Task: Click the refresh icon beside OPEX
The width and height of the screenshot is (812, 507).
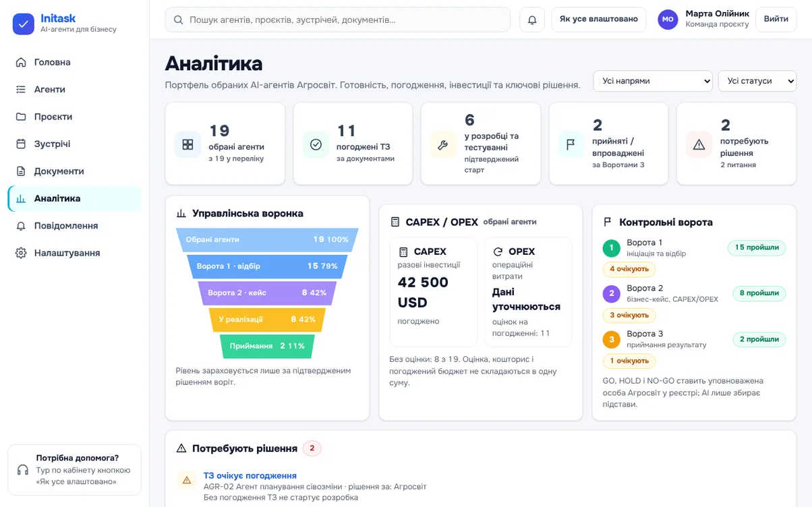Action: [498, 251]
